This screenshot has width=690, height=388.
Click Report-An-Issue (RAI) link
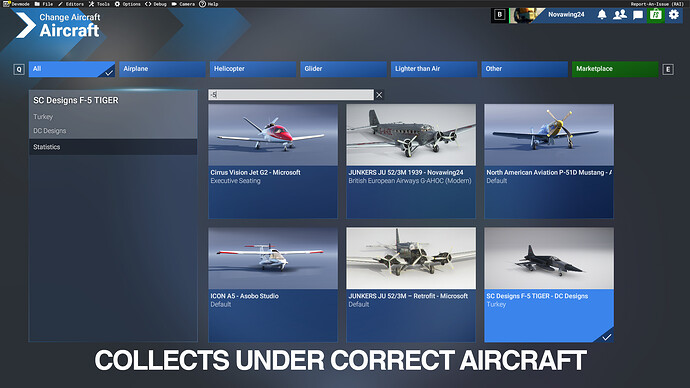click(x=657, y=4)
